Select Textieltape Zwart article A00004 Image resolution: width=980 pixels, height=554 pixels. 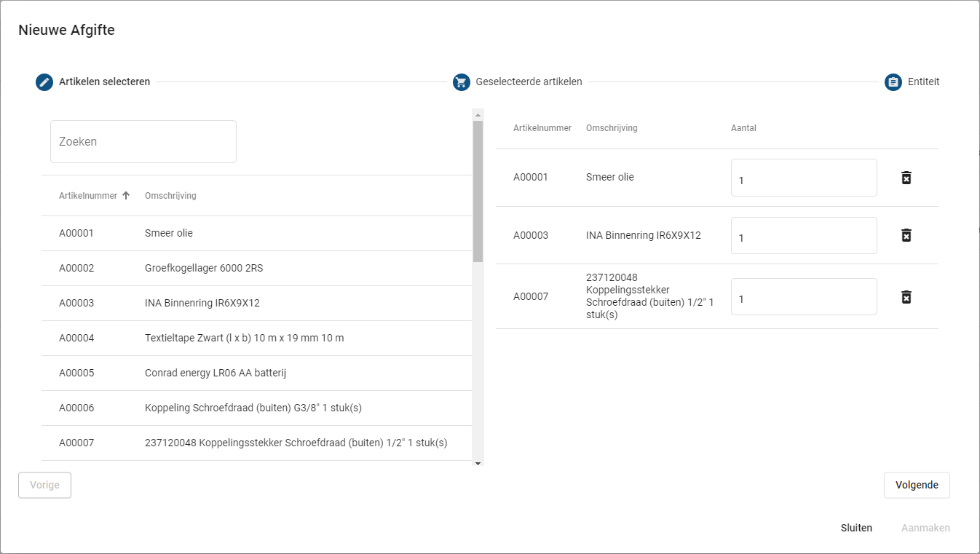click(244, 339)
